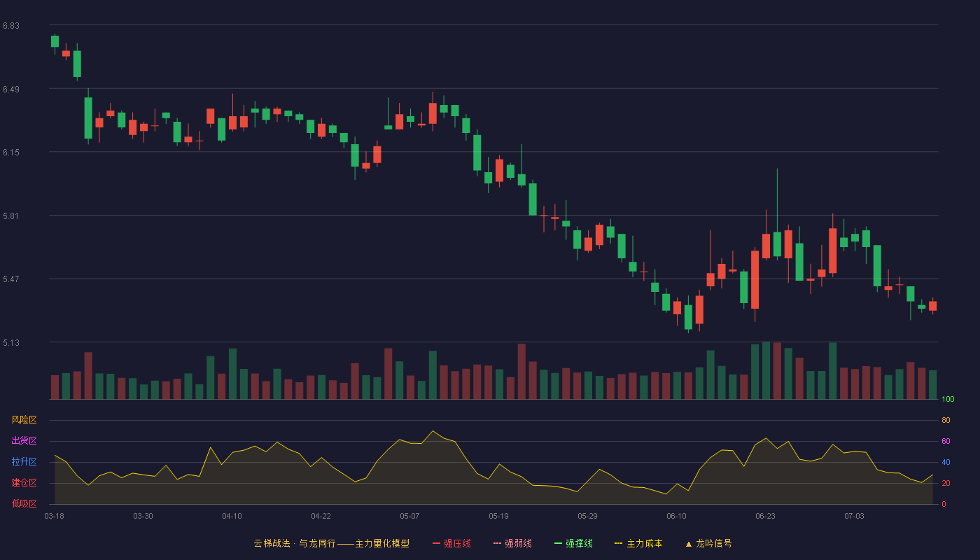The height and width of the screenshot is (560, 980).
Task: Toggle the 强弱线 legend series
Action: (x=512, y=543)
